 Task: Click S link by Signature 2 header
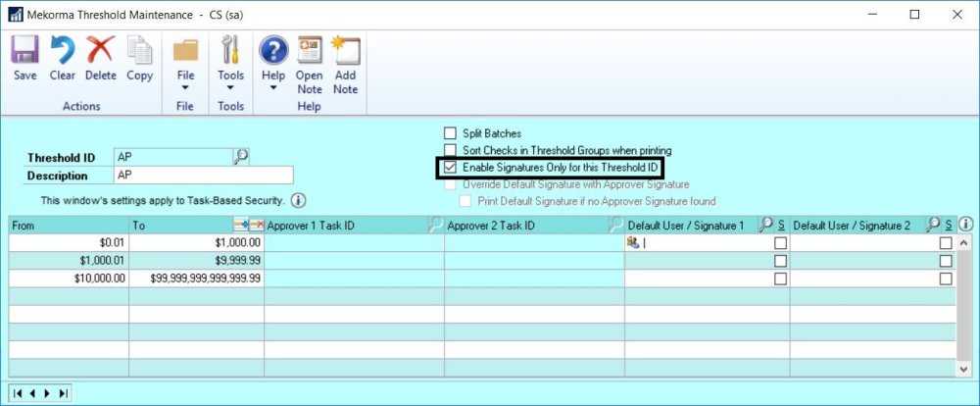click(949, 226)
